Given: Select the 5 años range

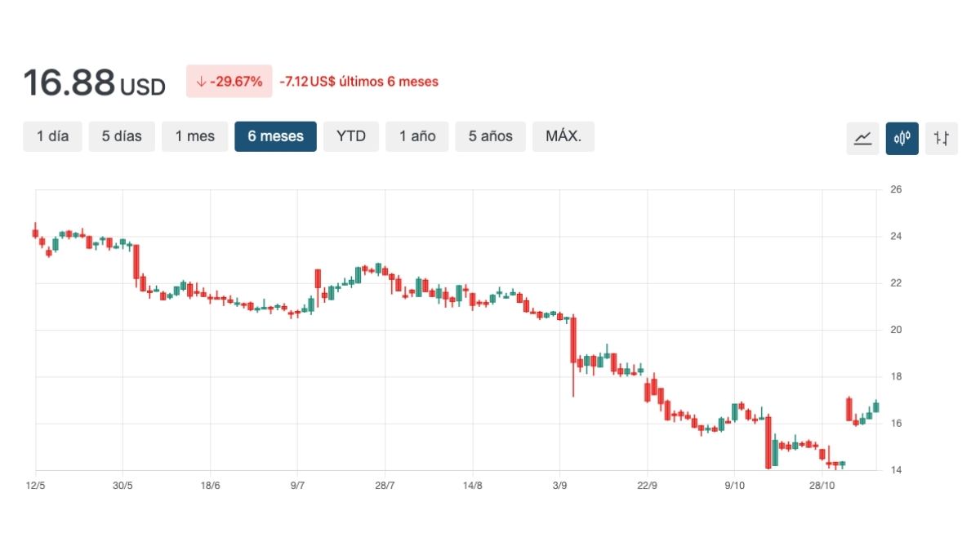Looking at the screenshot, I should click(490, 136).
